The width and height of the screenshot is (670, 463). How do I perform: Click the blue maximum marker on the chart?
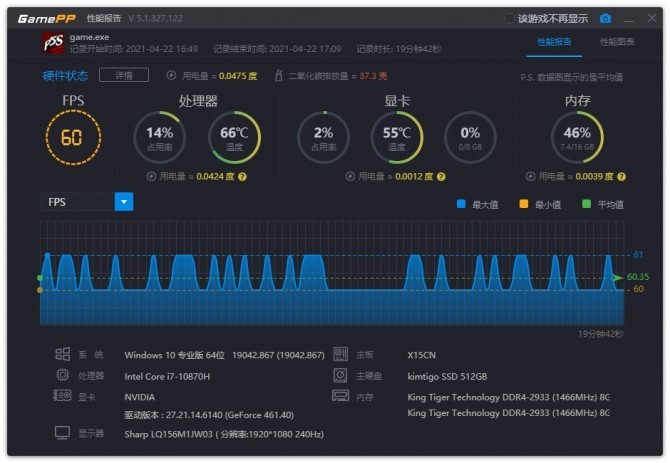click(47, 255)
